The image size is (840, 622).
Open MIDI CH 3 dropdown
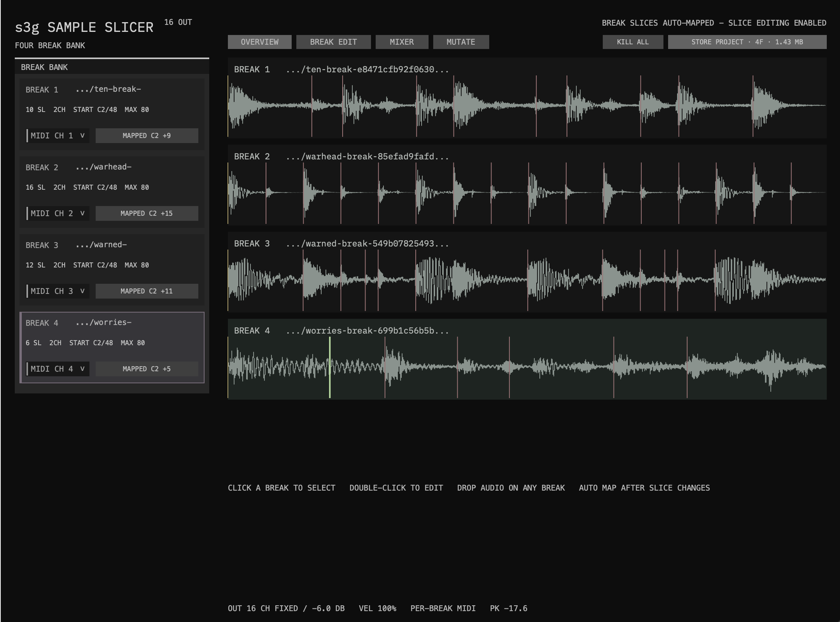coord(58,291)
